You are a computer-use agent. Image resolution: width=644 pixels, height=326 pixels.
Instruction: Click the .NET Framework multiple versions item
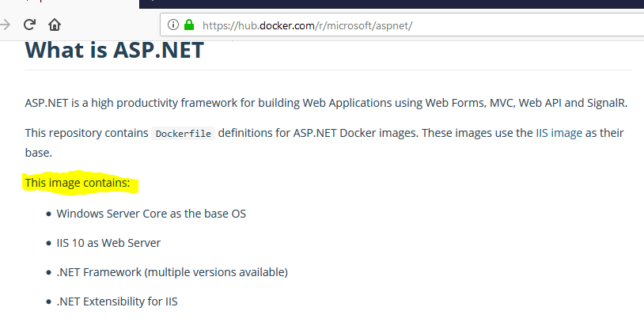pos(172,272)
